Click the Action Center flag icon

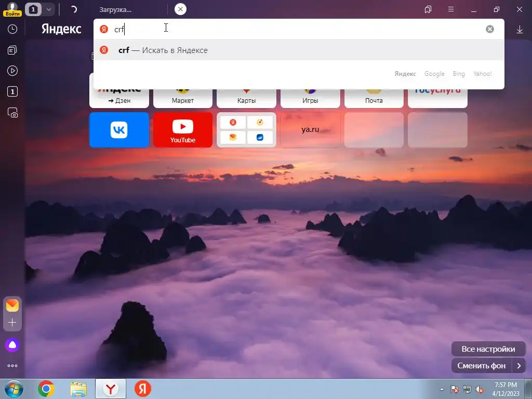click(x=455, y=389)
